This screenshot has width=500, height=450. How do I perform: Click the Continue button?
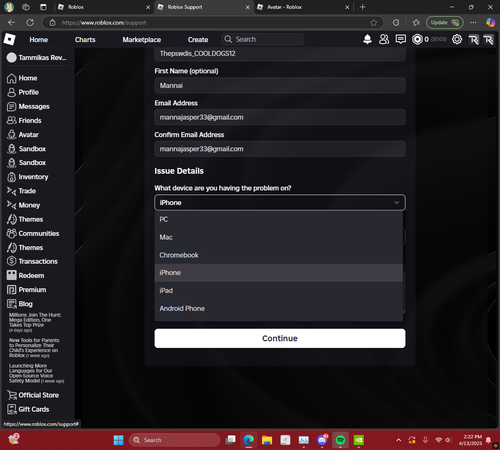coord(280,338)
